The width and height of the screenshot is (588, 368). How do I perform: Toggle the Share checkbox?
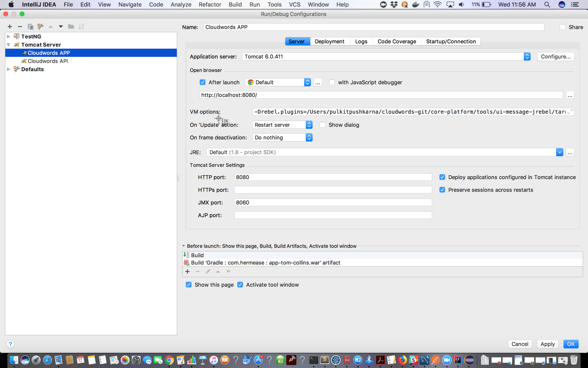[x=563, y=27]
